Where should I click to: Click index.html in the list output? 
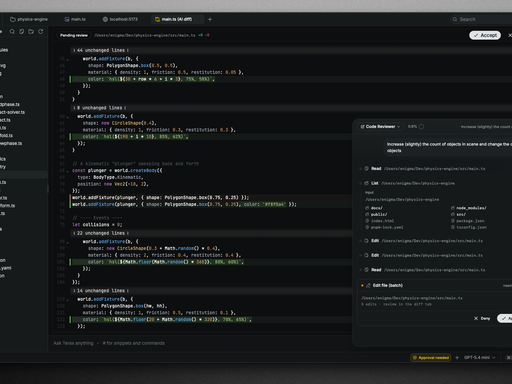pos(380,221)
